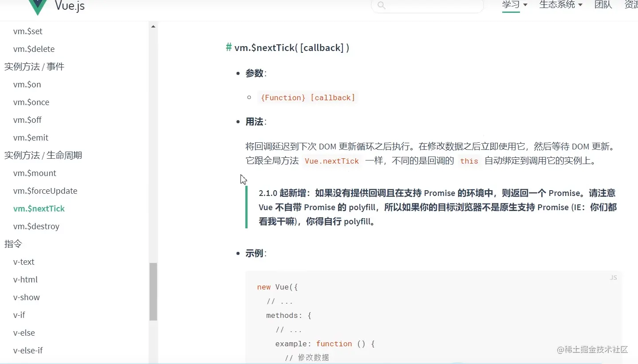Click the search magnifier icon

click(x=381, y=5)
